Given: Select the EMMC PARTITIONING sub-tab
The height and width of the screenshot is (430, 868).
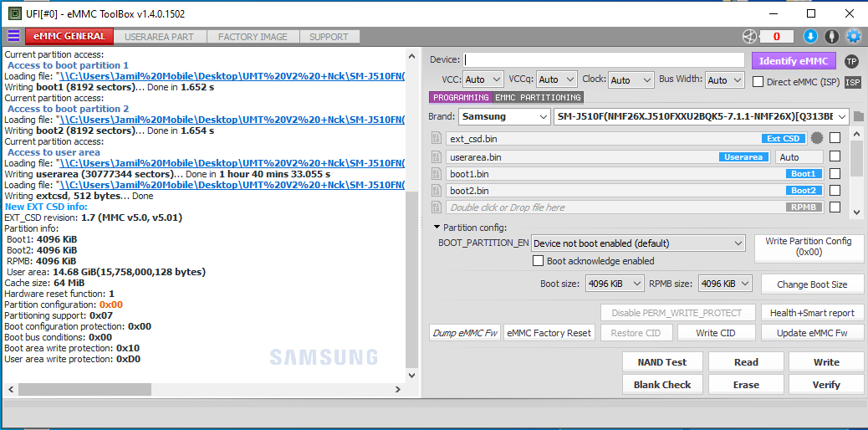Looking at the screenshot, I should click(538, 98).
